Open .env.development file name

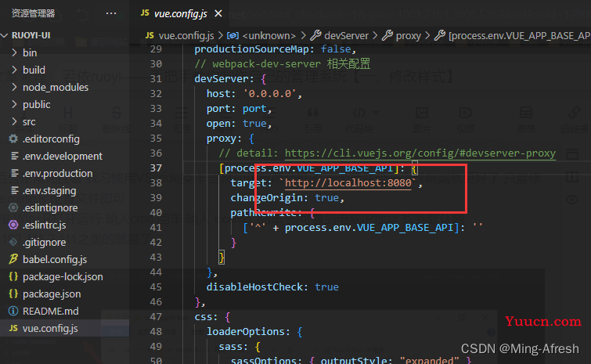point(62,157)
